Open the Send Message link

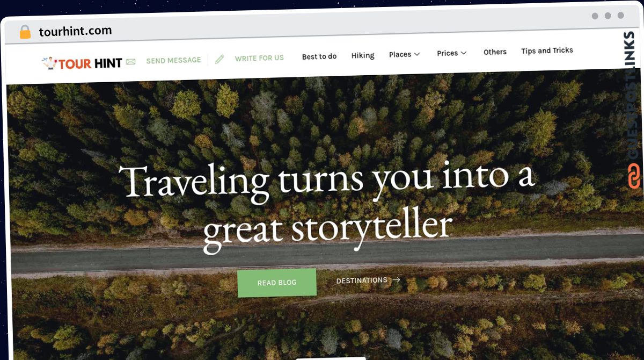[x=173, y=61]
